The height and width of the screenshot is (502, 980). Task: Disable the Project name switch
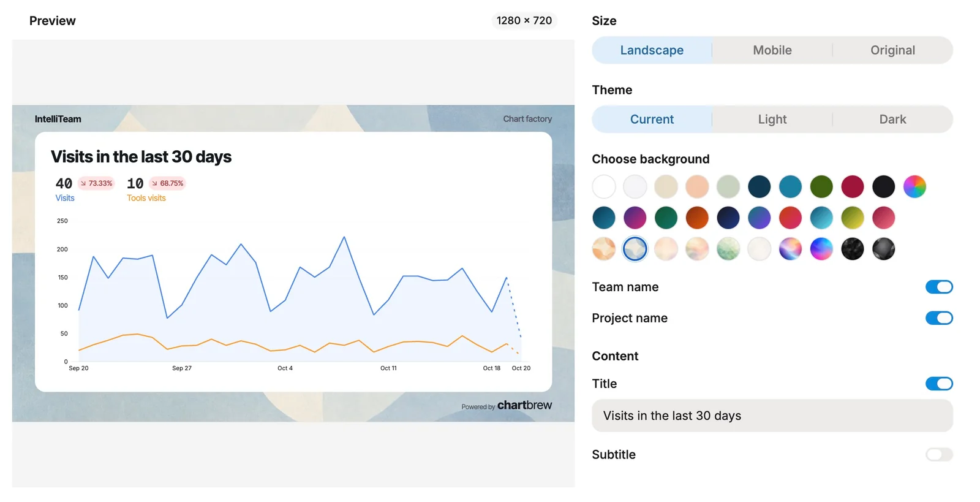pos(939,318)
